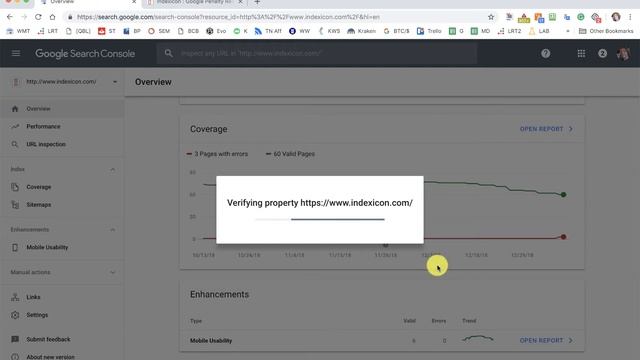640x360 pixels.
Task: Open the TN Aff bookmark
Action: (268, 31)
